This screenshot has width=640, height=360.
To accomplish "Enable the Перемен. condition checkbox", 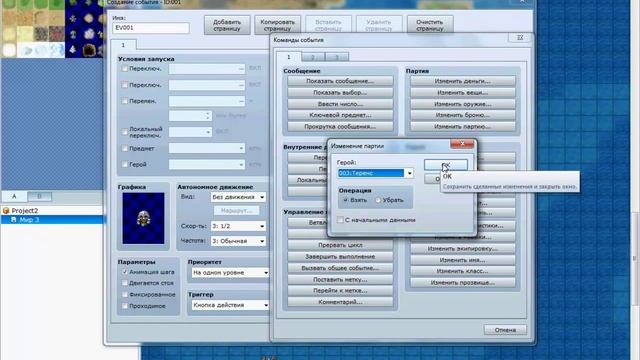I will tap(125, 101).
